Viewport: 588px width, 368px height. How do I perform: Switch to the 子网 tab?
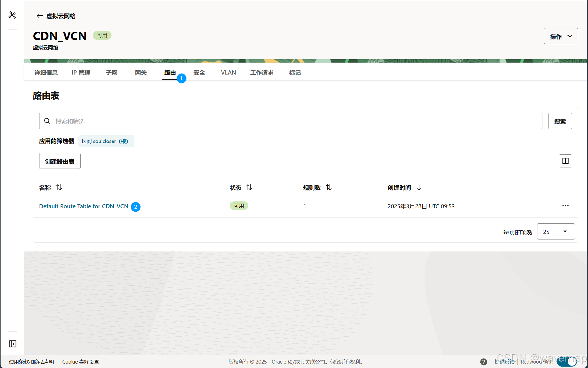tap(111, 73)
